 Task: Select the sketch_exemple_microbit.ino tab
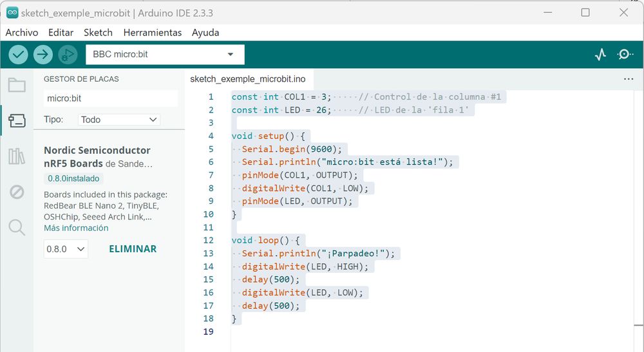click(248, 79)
